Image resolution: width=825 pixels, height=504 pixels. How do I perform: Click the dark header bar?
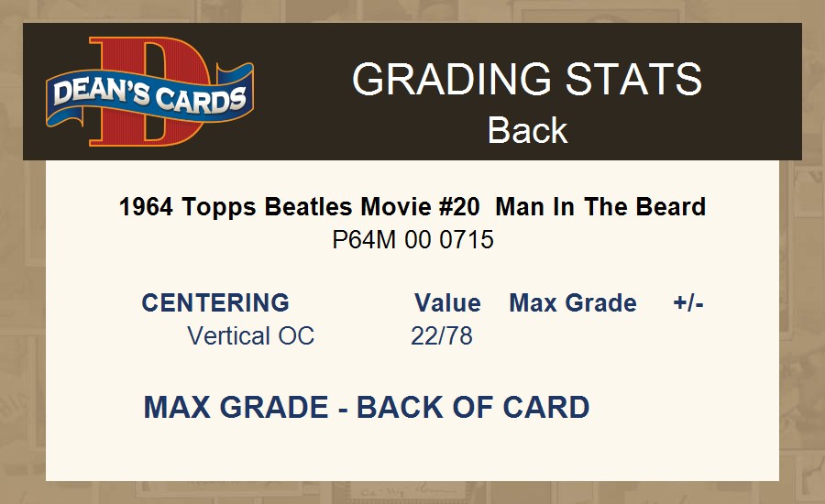[412, 92]
